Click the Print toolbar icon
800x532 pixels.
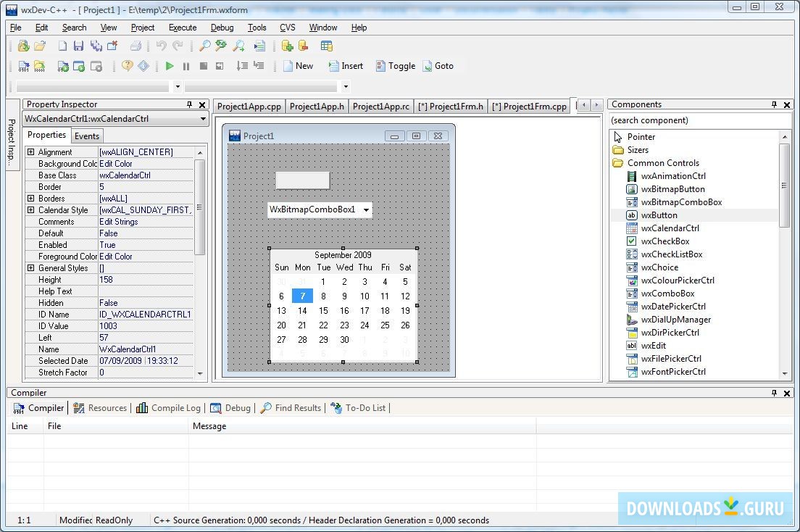point(136,46)
